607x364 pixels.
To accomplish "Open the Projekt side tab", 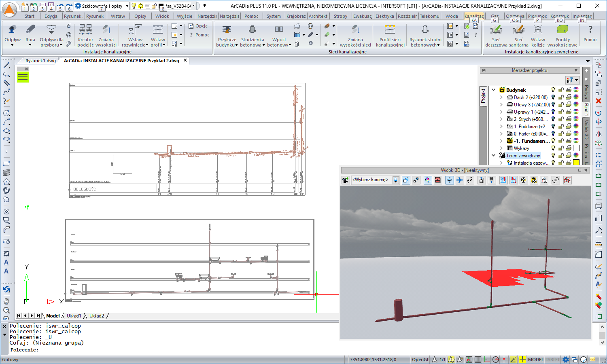I will point(483,96).
